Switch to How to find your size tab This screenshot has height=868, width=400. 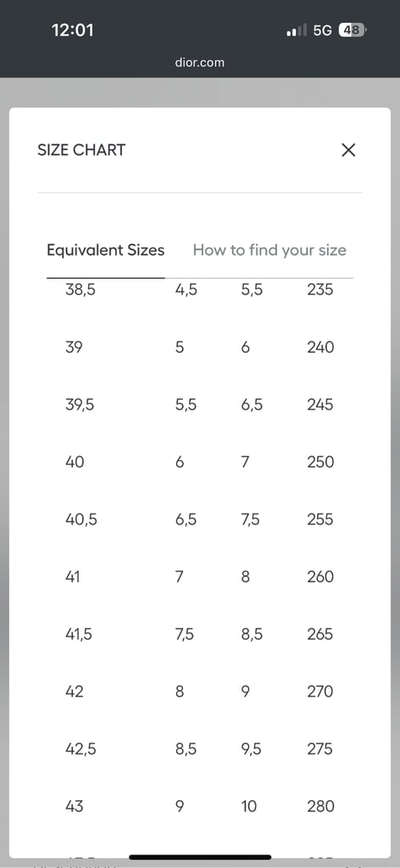(x=269, y=250)
